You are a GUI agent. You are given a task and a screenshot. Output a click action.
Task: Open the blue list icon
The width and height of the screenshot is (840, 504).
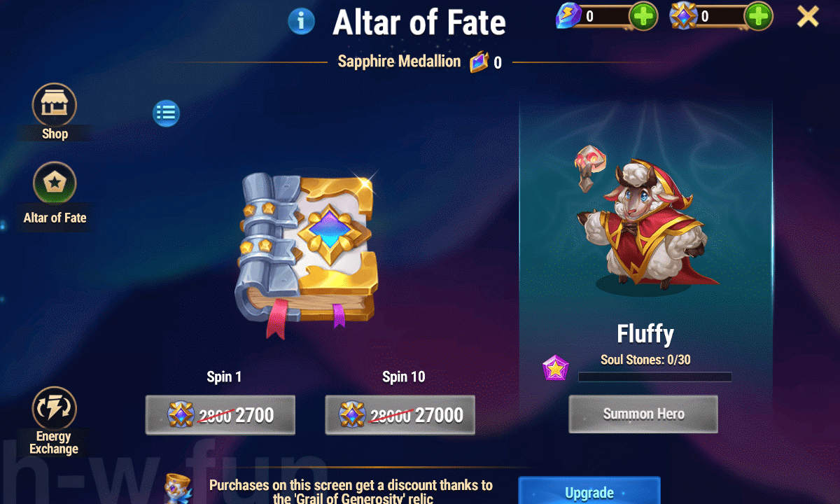[166, 113]
